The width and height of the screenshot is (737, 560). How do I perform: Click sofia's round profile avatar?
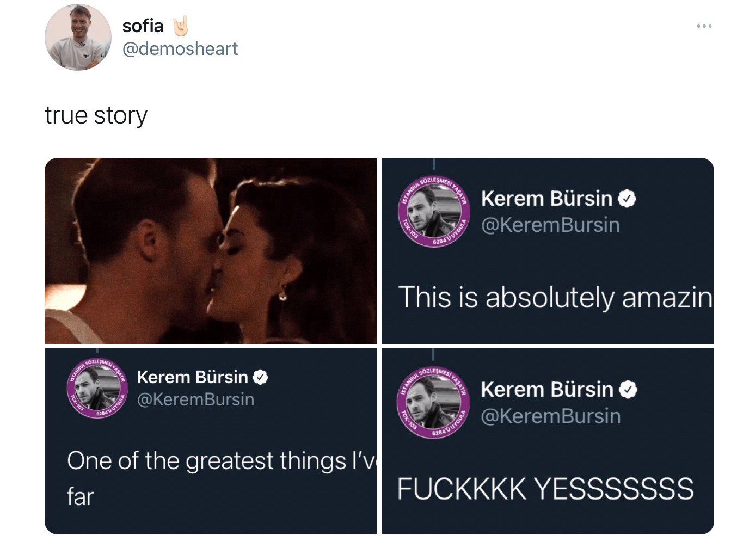pos(78,38)
